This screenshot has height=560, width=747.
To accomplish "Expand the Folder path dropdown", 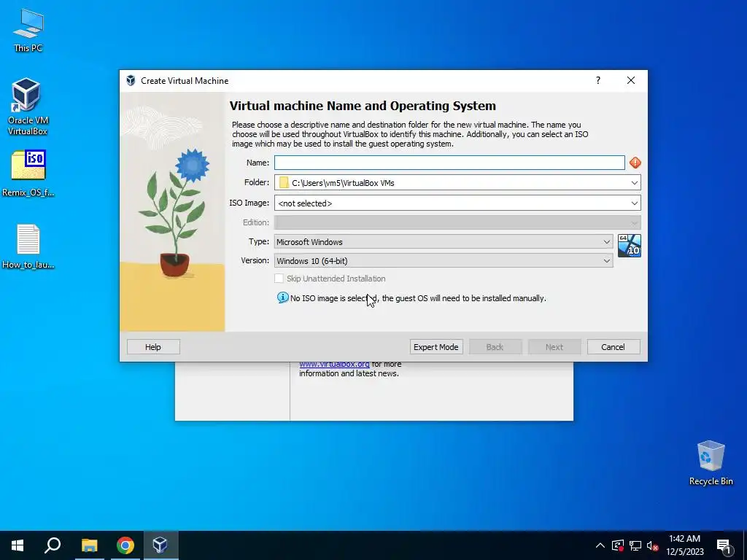I will pos(634,183).
